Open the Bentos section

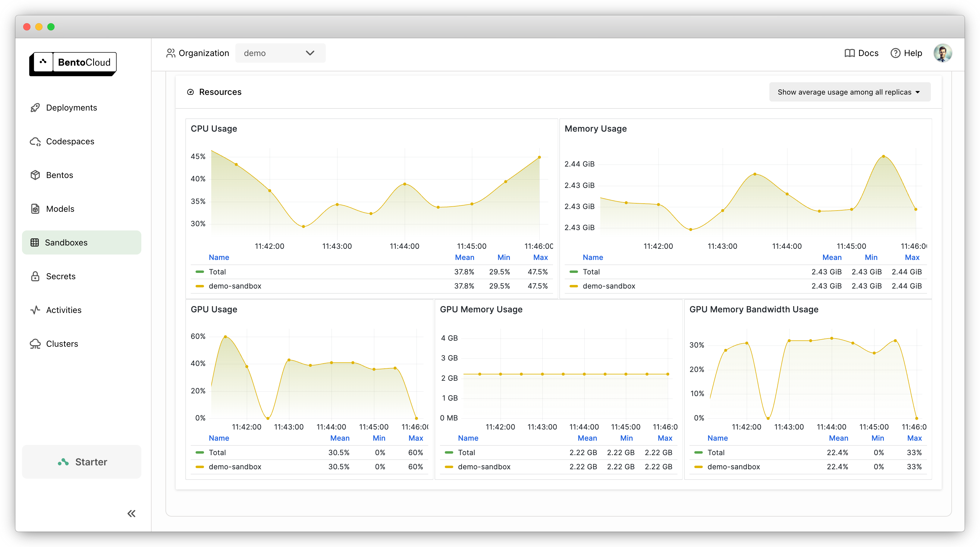coord(59,175)
